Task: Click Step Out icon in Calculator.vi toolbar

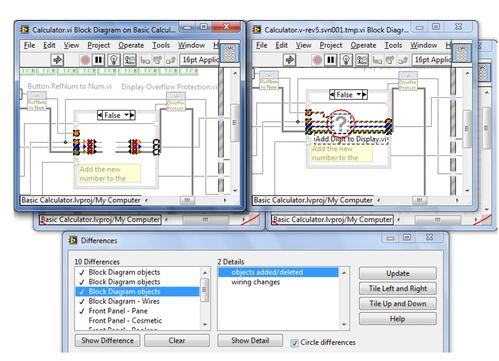Action: pos(170,60)
